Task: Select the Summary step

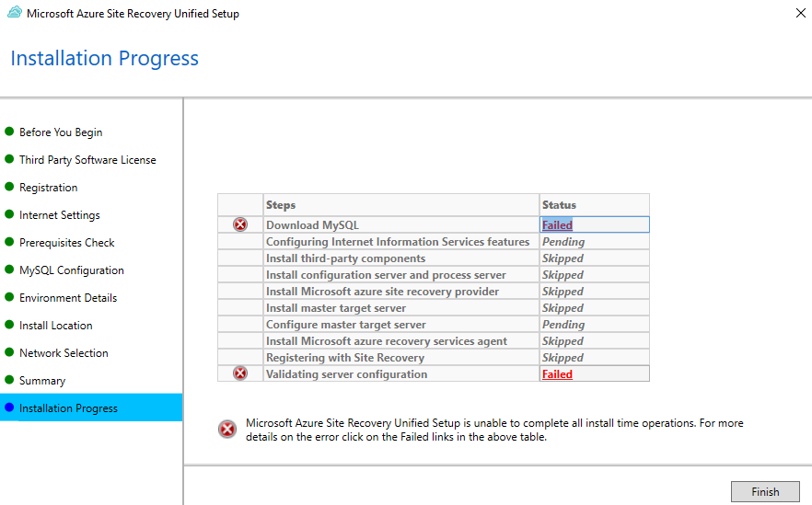Action: pos(42,381)
